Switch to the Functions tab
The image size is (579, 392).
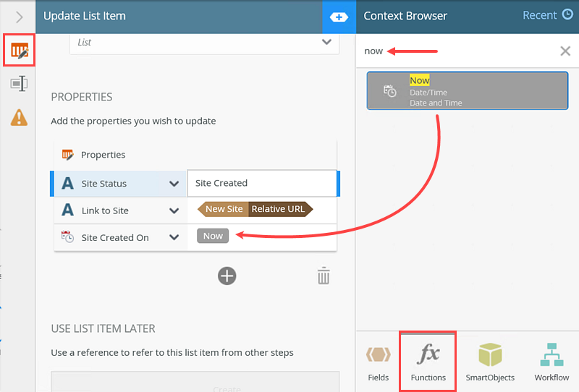coord(428,362)
